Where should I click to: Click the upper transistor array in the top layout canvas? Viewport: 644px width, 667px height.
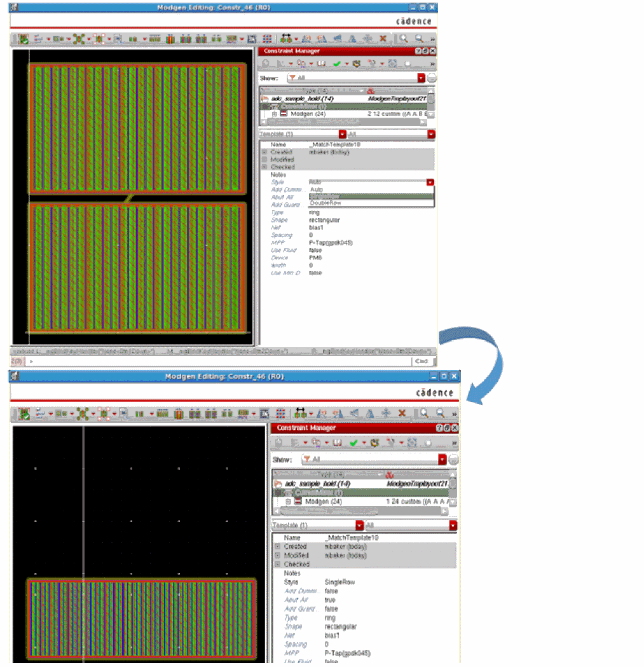coord(137,128)
